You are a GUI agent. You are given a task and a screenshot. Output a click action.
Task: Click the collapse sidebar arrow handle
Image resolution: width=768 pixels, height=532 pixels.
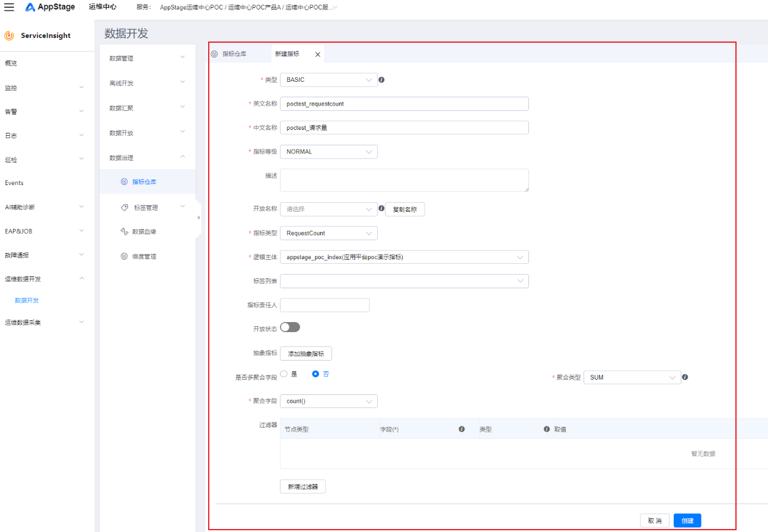(x=198, y=218)
